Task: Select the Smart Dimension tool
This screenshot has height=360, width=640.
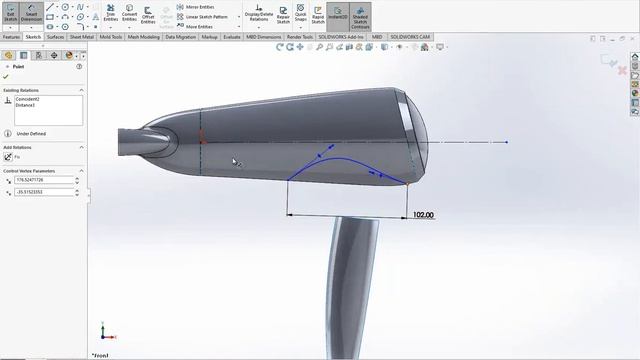Action: click(x=31, y=13)
